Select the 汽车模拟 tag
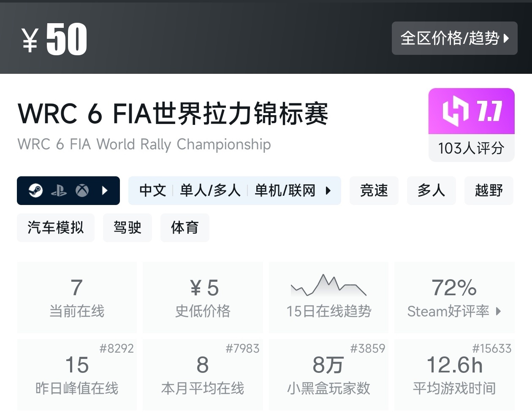532x418 pixels. pos(56,228)
